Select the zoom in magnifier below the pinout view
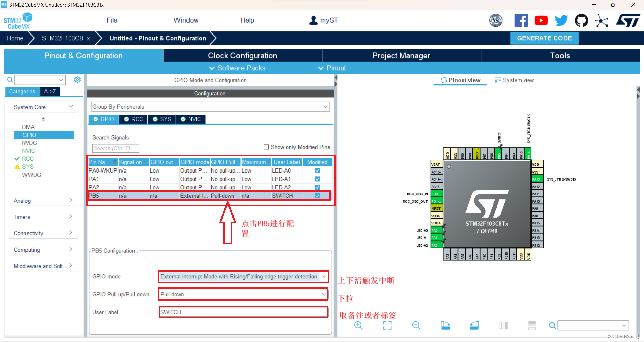Image resolution: width=644 pixels, height=342 pixels. point(358,325)
